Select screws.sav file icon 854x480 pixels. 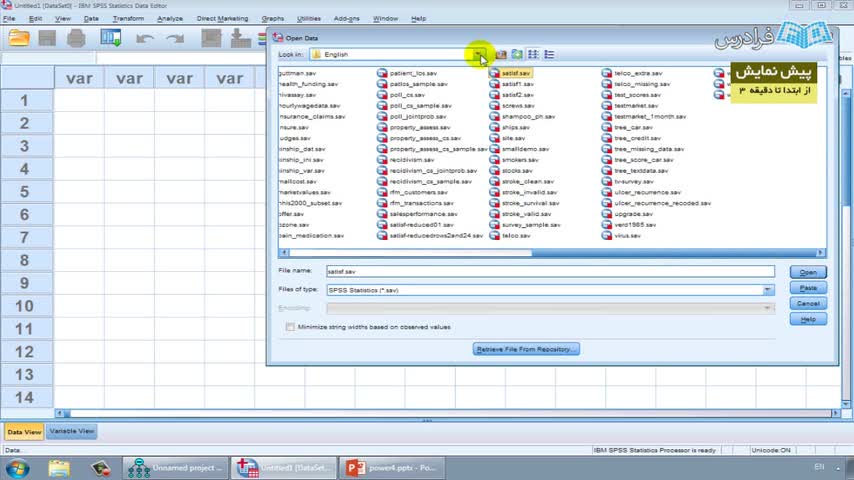point(494,106)
